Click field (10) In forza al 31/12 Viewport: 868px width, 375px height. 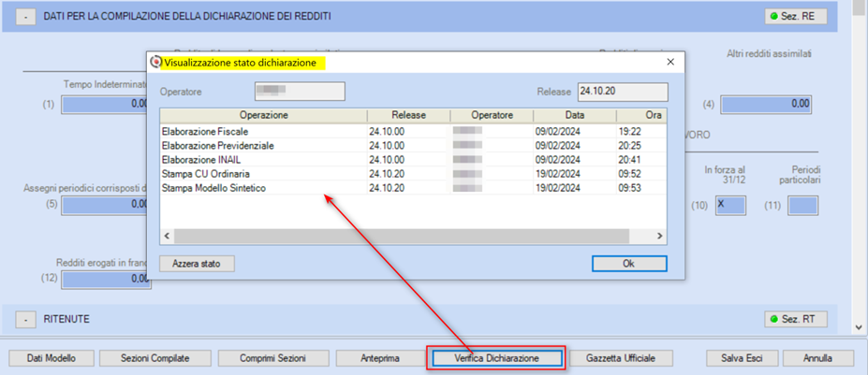(729, 205)
